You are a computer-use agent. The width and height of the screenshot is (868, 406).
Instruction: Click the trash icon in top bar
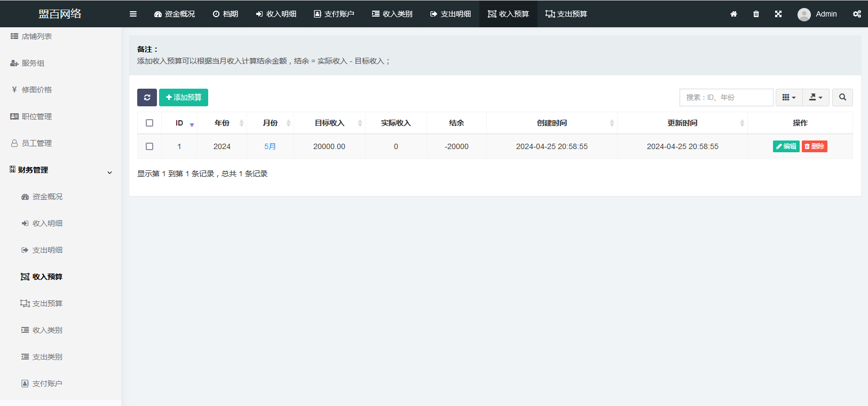(x=756, y=14)
